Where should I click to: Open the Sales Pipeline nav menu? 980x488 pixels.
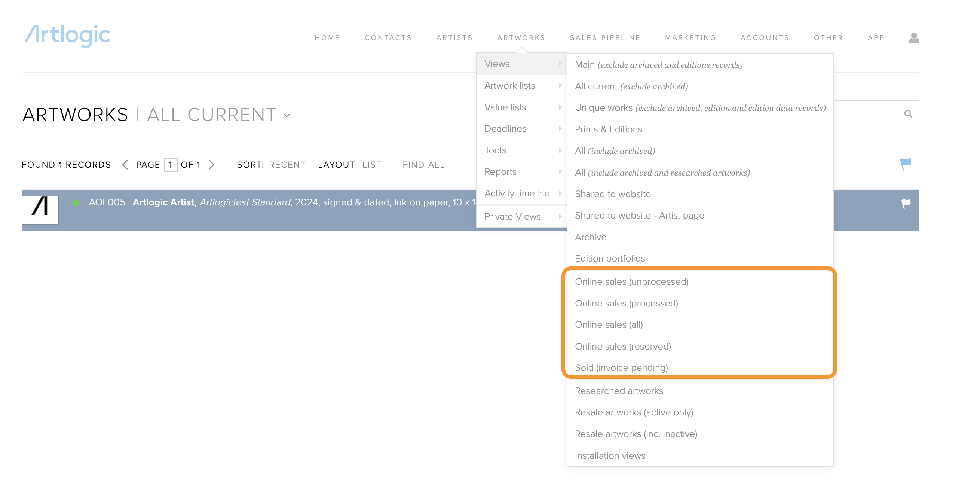coord(605,38)
